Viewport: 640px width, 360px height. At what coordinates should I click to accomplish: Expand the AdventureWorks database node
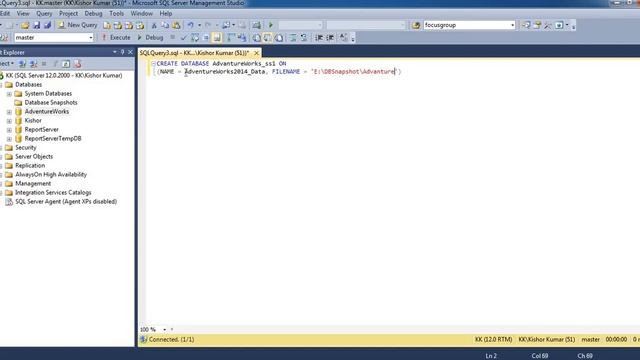pos(9,112)
